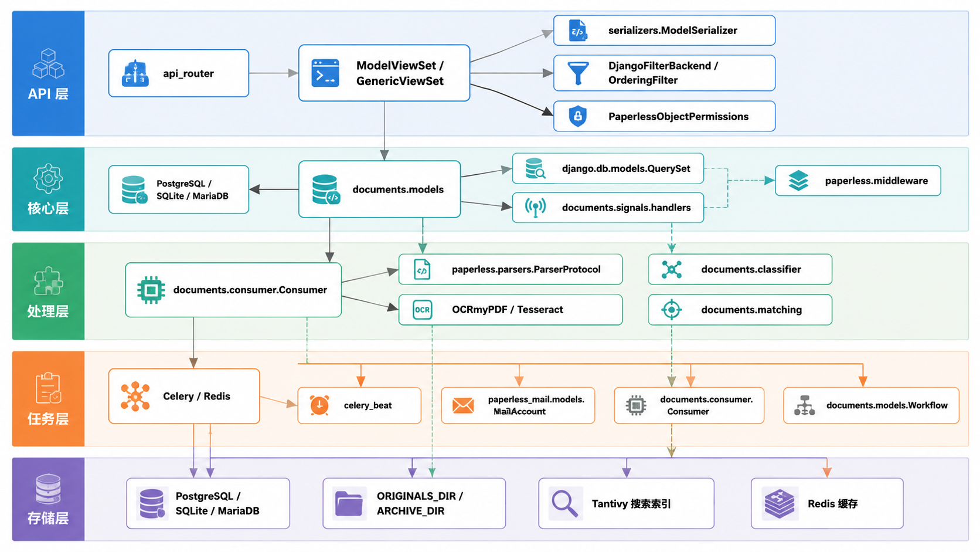Click the 'DjangoFilterBackend / OrderingFilter' text

pos(663,73)
